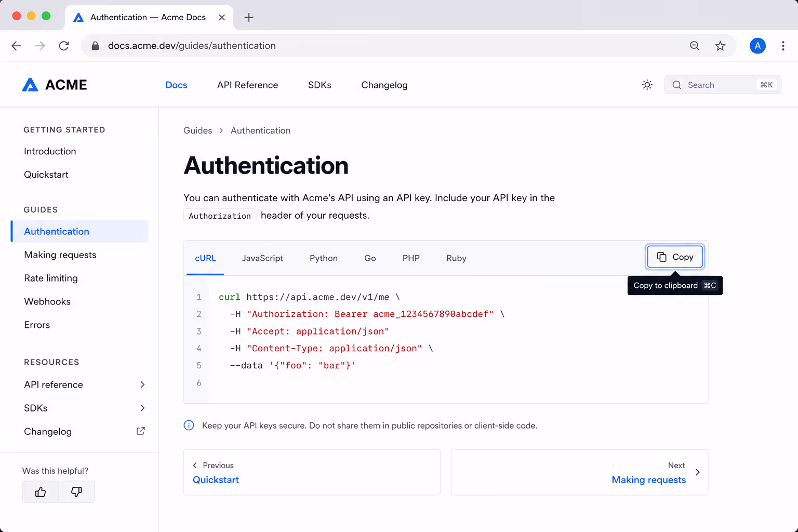The height and width of the screenshot is (532, 798).
Task: Open Rate limiting in sidebar
Action: coord(51,278)
